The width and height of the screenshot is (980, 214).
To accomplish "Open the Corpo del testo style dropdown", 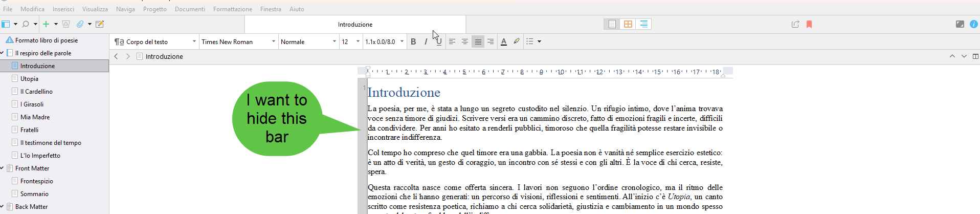I will [155, 41].
